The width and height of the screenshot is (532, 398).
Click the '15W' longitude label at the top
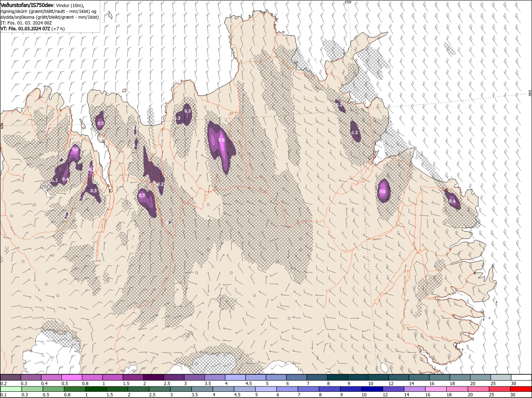(x=348, y=2)
